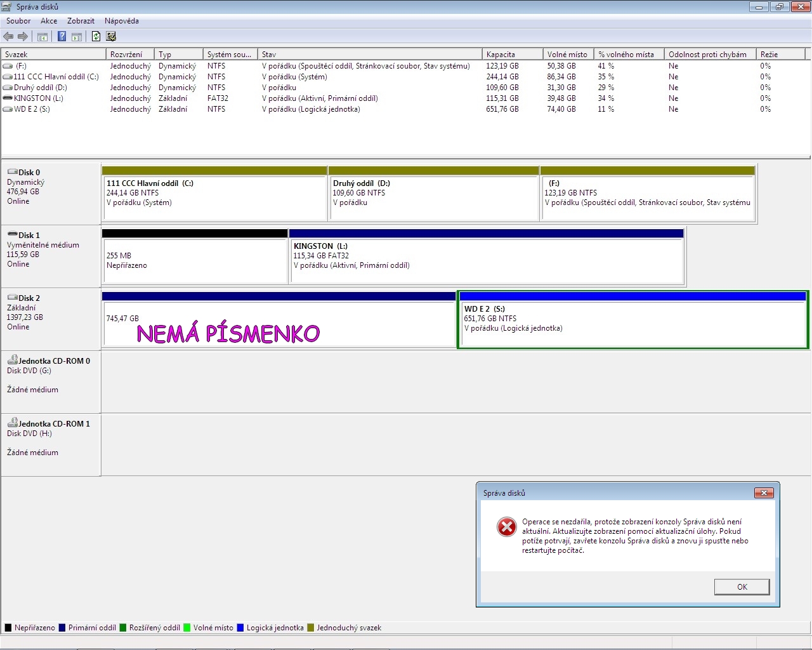Image resolution: width=812 pixels, height=650 pixels.
Task: Open Help via blue question mark icon
Action: coord(62,37)
